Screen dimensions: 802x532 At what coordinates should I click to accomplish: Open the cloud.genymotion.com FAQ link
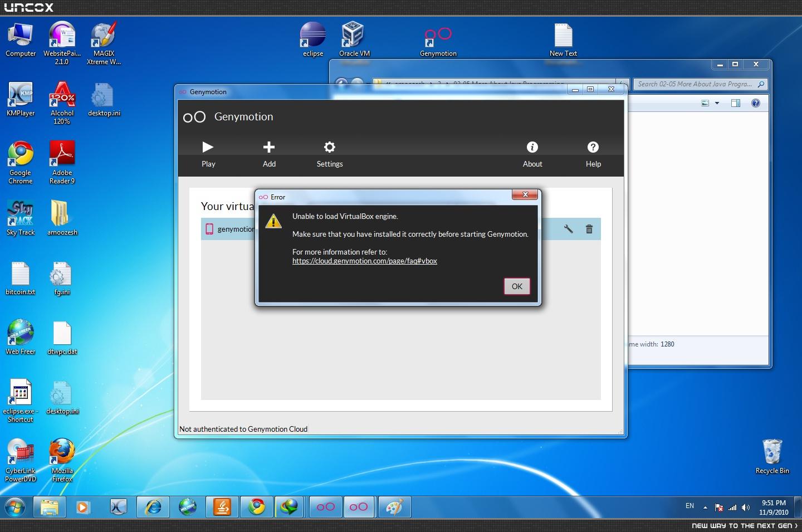(x=365, y=261)
